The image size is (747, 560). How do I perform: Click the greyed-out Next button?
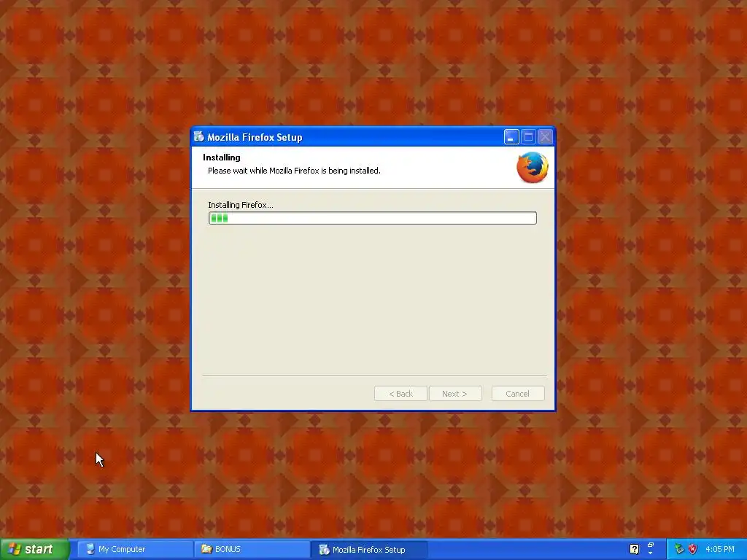coord(455,394)
